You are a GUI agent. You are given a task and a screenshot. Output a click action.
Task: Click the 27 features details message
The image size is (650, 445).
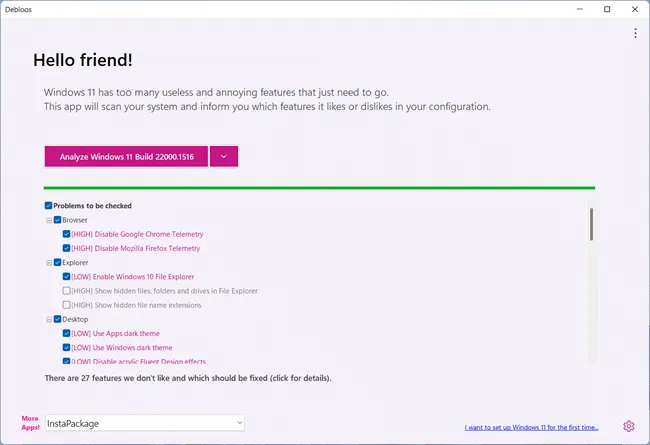(x=188, y=379)
